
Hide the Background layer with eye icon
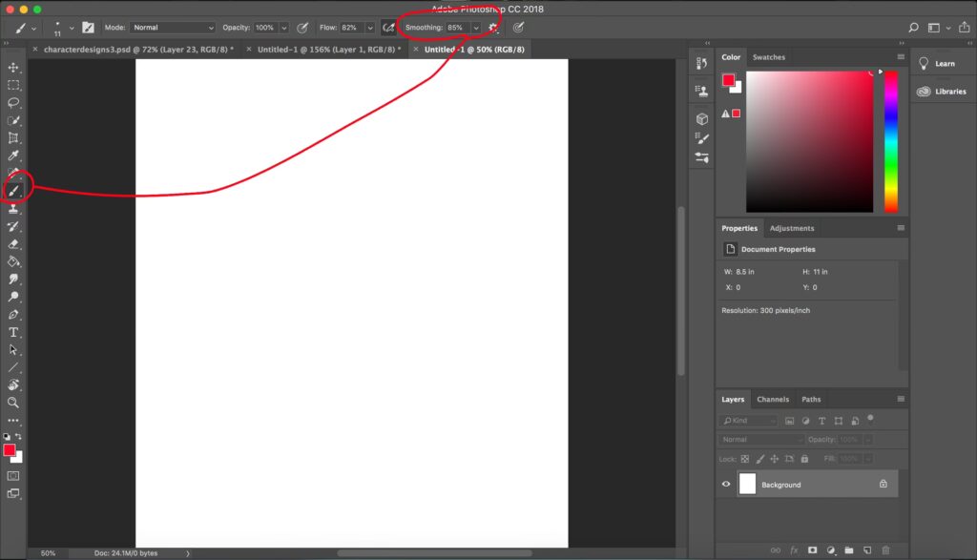point(726,485)
